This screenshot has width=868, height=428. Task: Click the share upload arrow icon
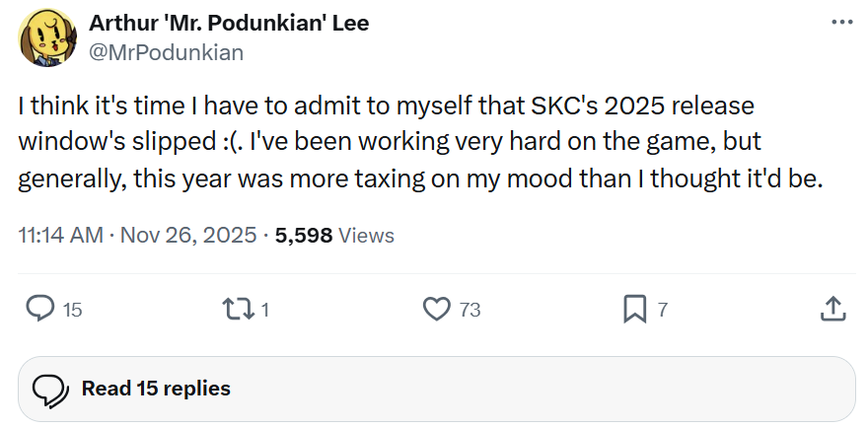coord(832,309)
